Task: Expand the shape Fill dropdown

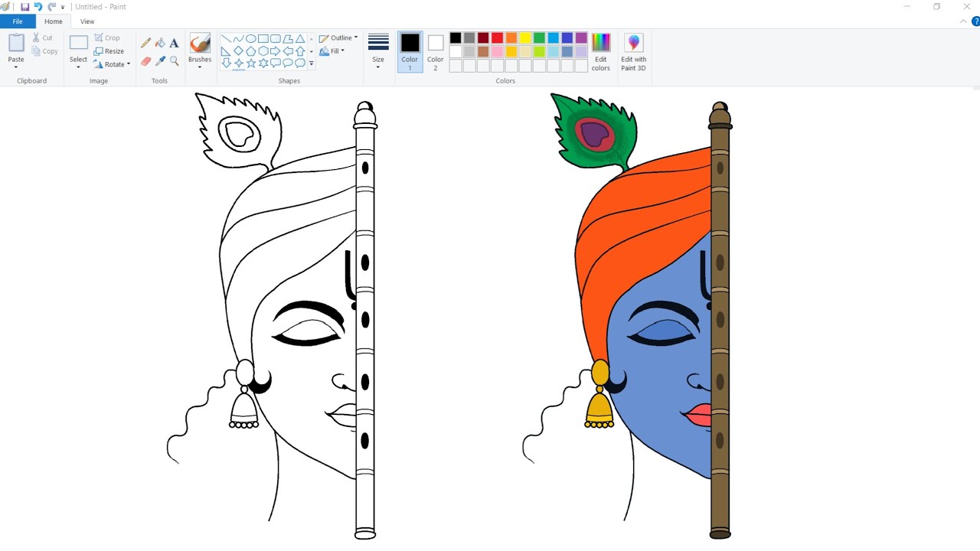Action: [343, 51]
